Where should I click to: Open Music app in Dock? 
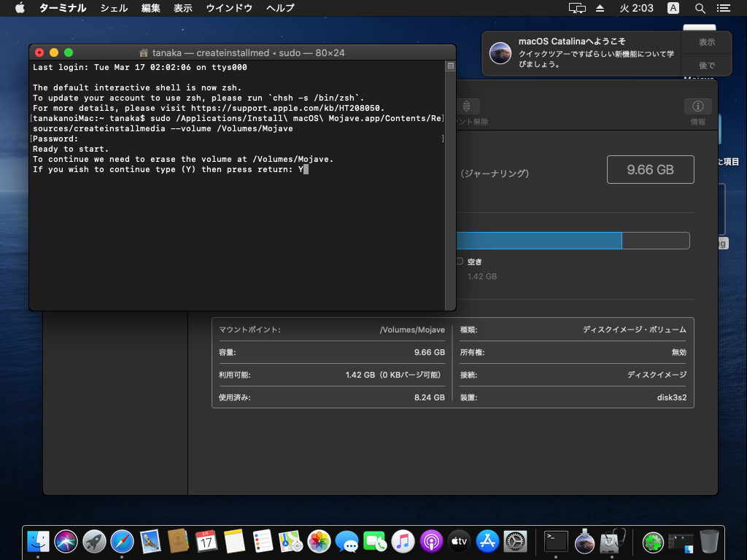click(x=403, y=542)
